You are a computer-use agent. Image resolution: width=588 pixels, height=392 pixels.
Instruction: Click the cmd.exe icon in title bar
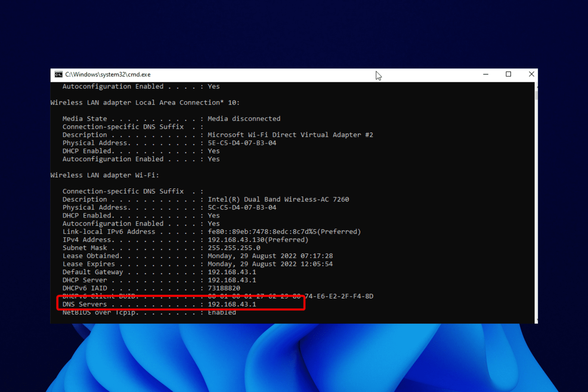[x=58, y=74]
